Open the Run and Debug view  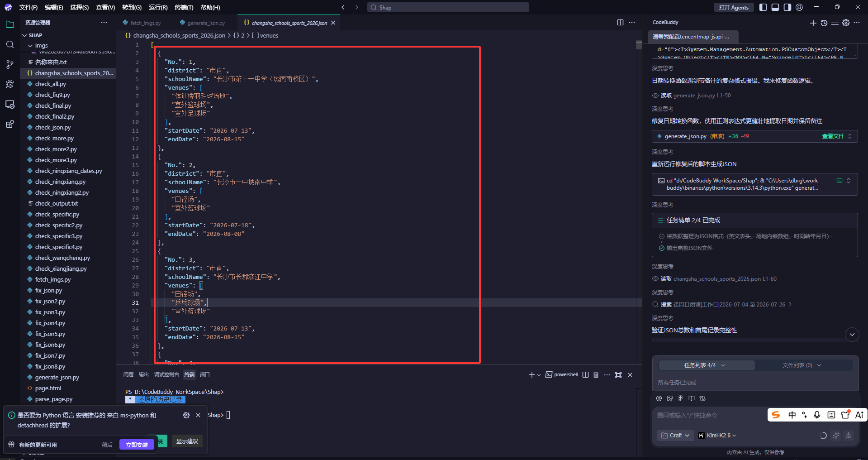pyautogui.click(x=10, y=84)
